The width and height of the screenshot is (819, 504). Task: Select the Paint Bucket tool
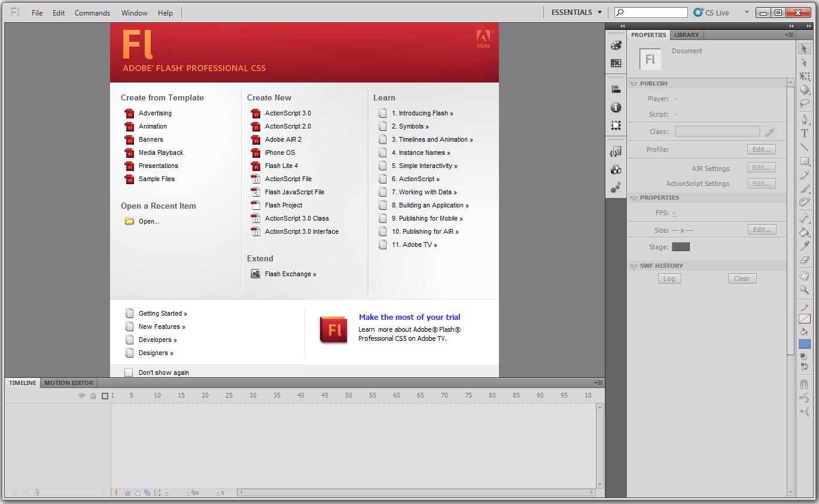(805, 230)
